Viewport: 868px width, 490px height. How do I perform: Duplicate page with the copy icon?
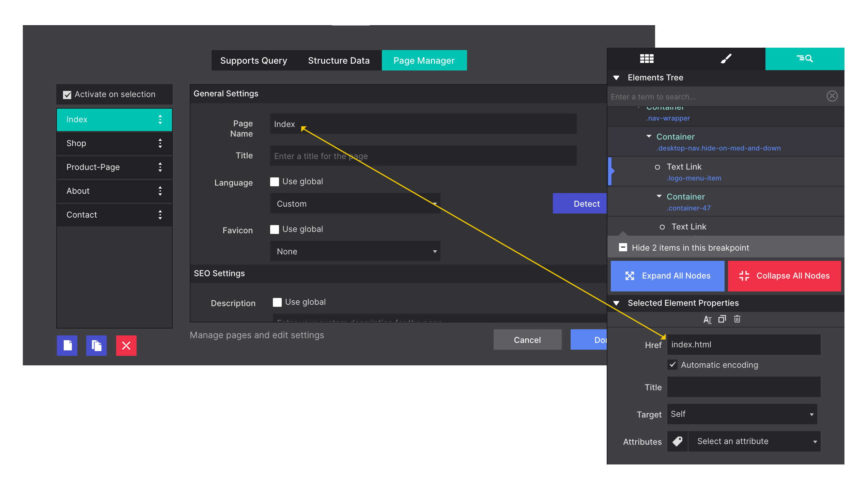pyautogui.click(x=96, y=345)
